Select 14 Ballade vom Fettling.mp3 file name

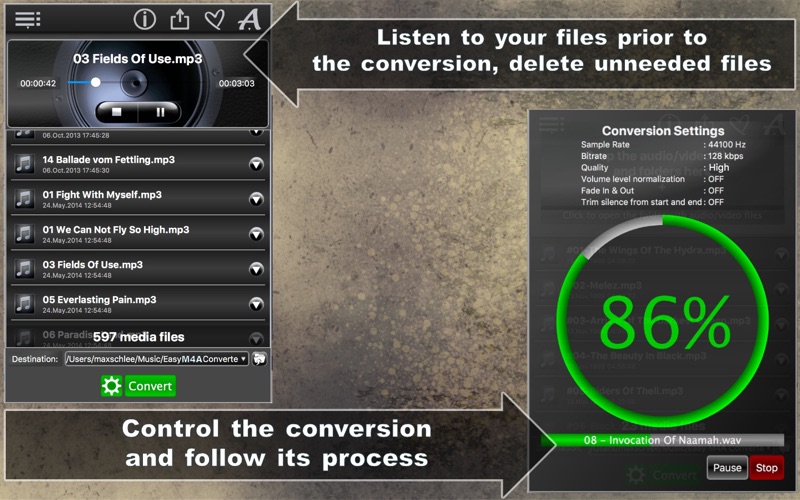(x=109, y=160)
